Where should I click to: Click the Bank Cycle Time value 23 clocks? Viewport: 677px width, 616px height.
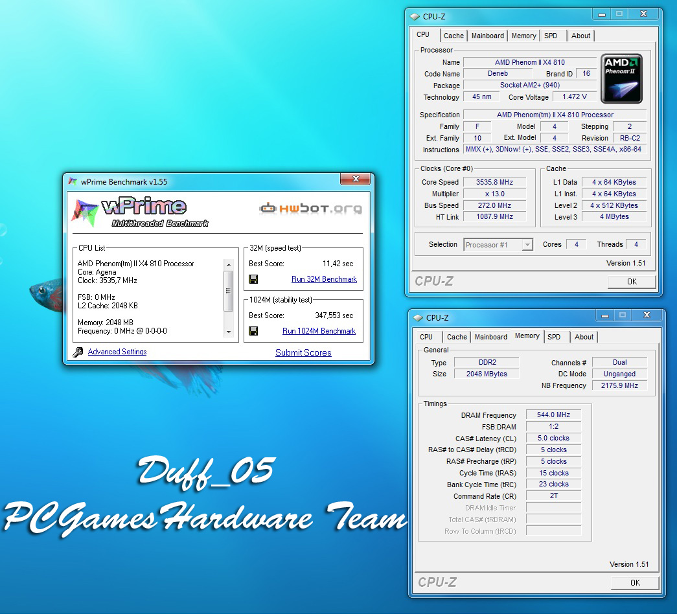coord(553,485)
